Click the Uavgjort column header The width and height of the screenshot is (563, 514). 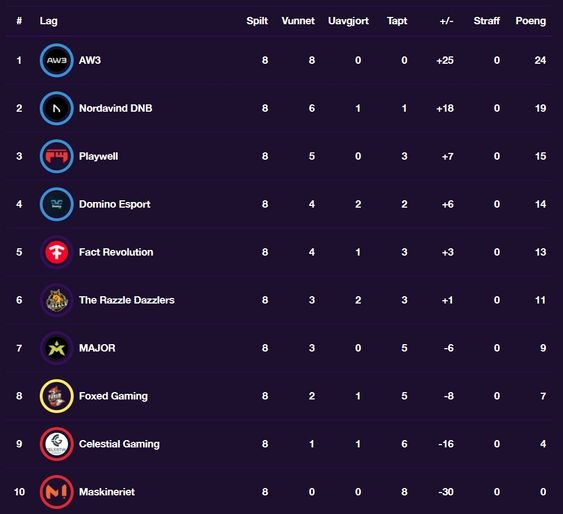(348, 21)
